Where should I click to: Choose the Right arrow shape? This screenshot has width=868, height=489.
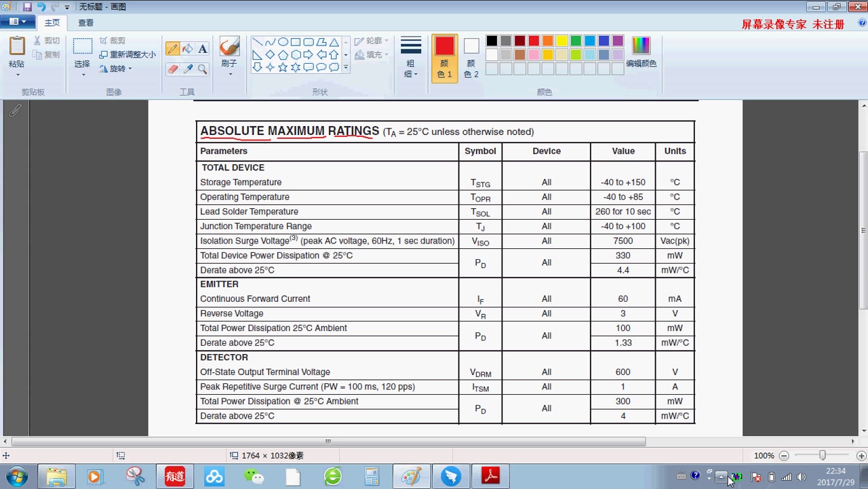click(x=308, y=54)
